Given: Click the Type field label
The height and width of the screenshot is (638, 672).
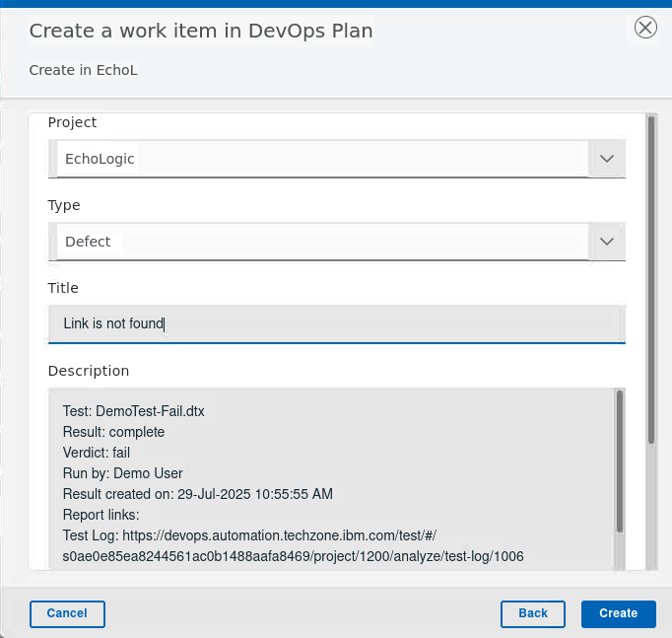Looking at the screenshot, I should 64,205.
